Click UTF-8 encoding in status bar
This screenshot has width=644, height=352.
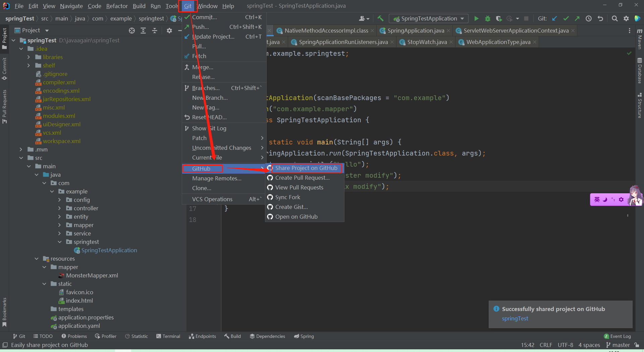[565, 345]
